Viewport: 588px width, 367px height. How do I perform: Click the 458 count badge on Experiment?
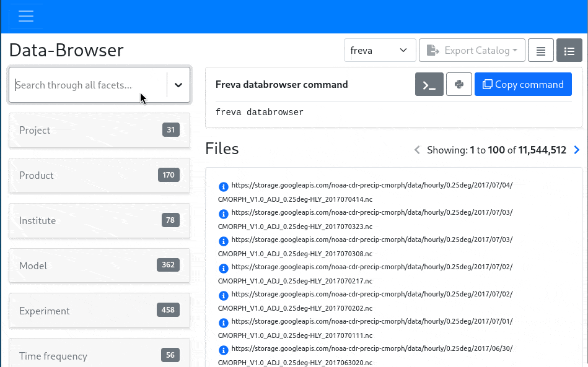click(168, 309)
